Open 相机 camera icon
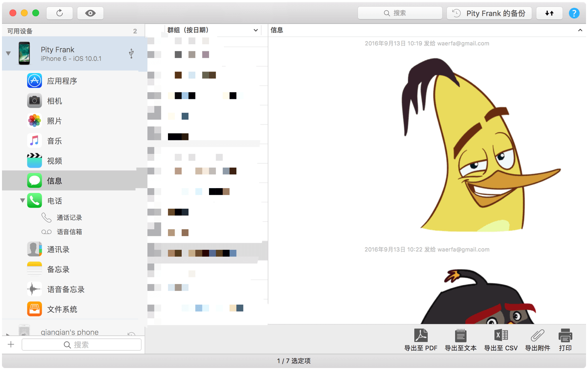The image size is (588, 370). click(34, 101)
